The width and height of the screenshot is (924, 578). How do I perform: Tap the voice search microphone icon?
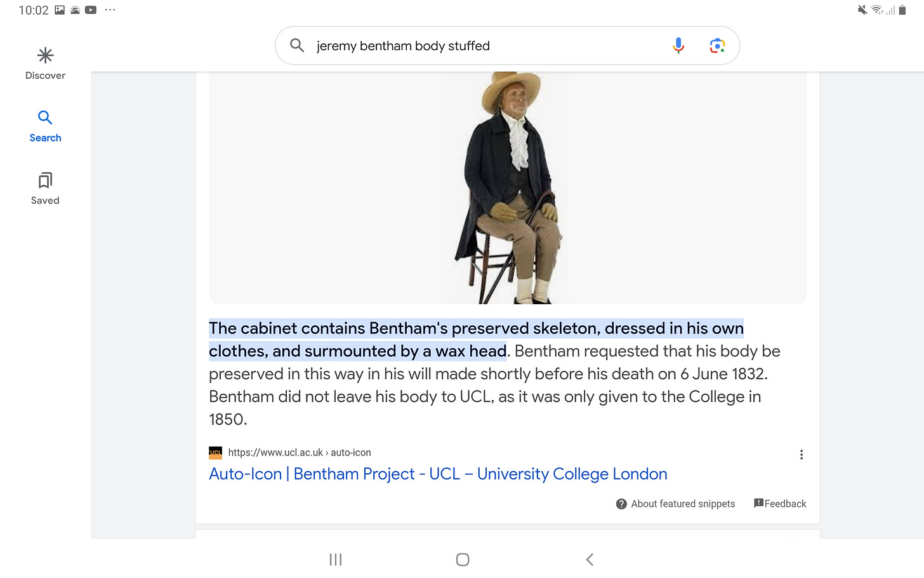pyautogui.click(x=678, y=46)
